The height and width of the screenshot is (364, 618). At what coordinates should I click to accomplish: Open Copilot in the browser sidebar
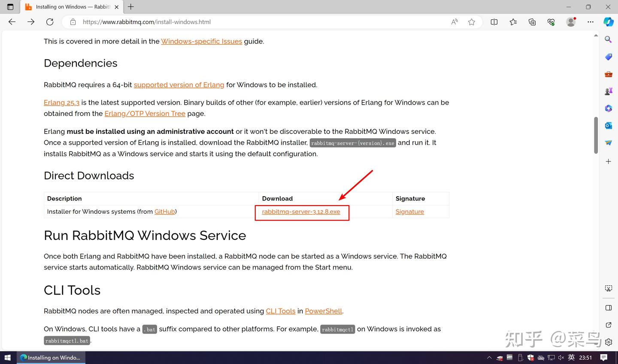pos(608,22)
